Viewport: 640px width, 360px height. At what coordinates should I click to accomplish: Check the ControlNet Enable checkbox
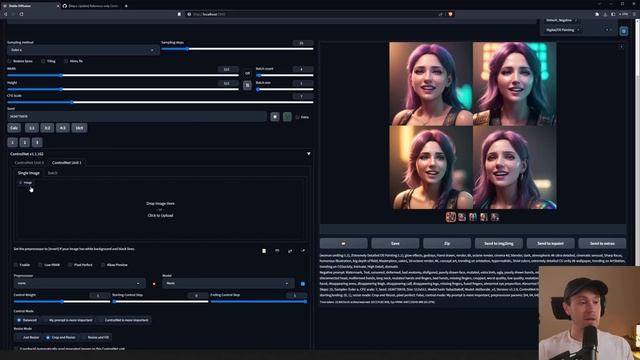[16, 265]
